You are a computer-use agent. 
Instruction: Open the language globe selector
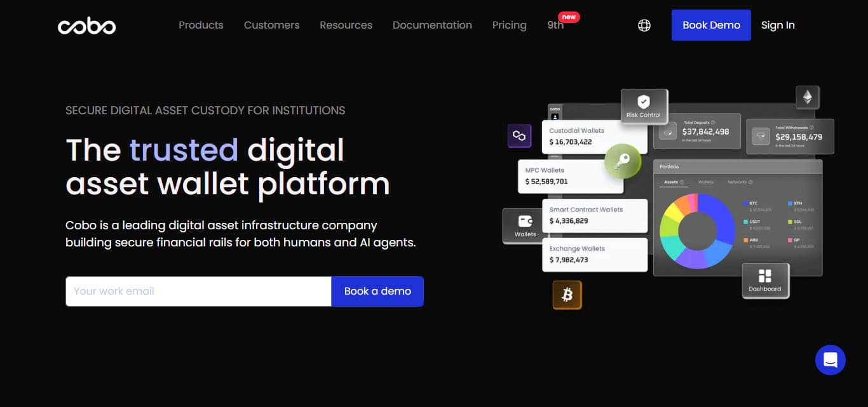(644, 25)
